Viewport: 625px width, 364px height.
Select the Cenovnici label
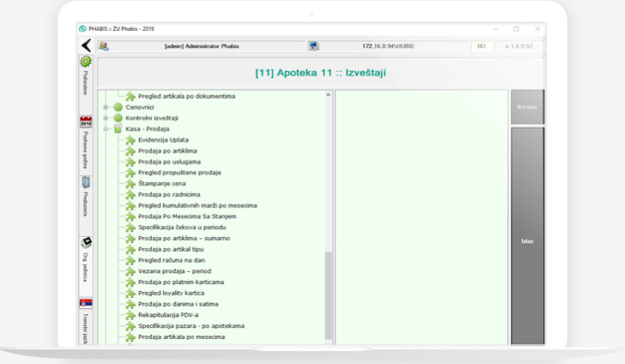(x=139, y=107)
